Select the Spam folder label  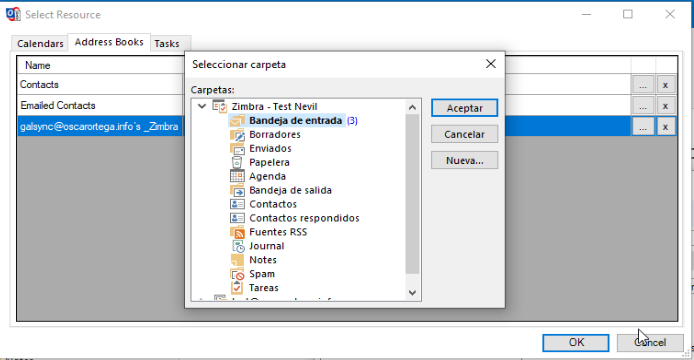click(x=262, y=274)
